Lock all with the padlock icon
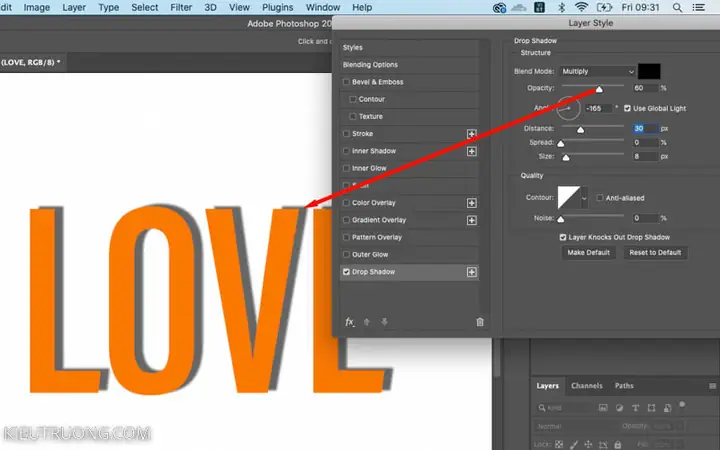The width and height of the screenshot is (720, 450). pyautogui.click(x=618, y=444)
